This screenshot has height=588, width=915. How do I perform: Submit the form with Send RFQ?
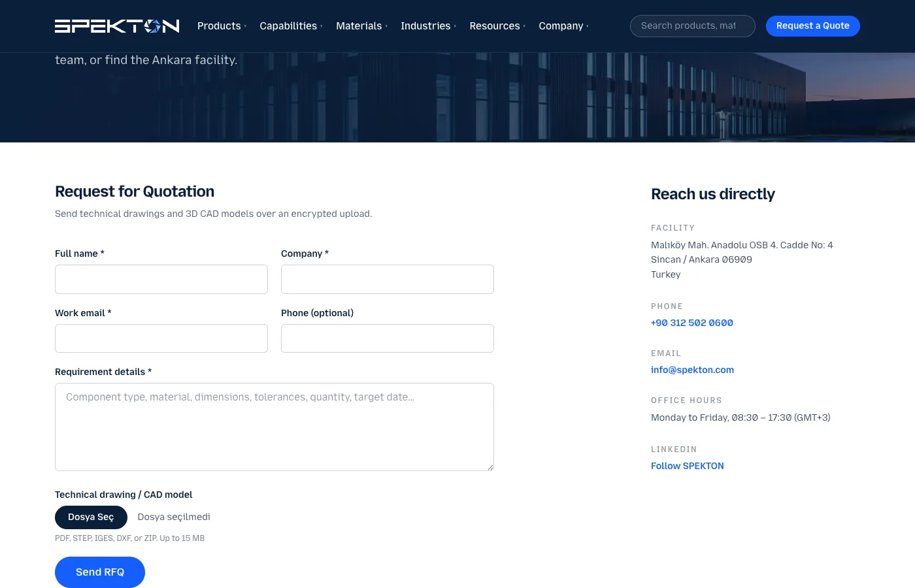coord(100,572)
